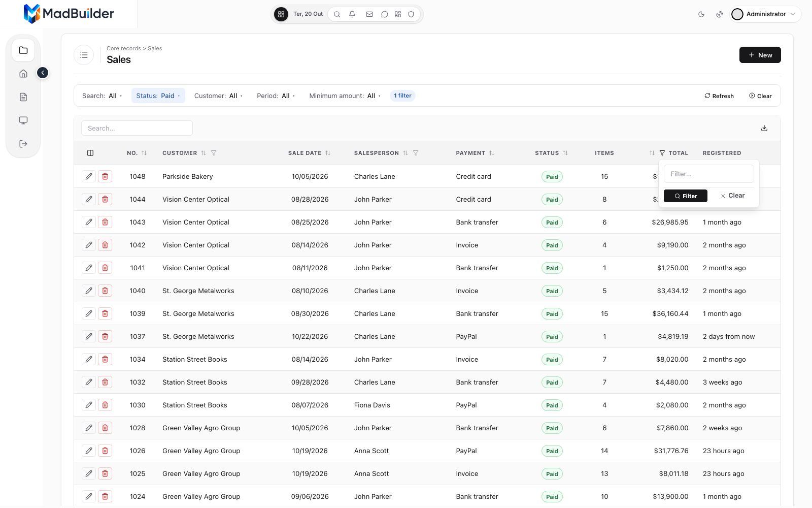The height and width of the screenshot is (508, 812).
Task: Click the 1 filter badge
Action: pyautogui.click(x=402, y=96)
